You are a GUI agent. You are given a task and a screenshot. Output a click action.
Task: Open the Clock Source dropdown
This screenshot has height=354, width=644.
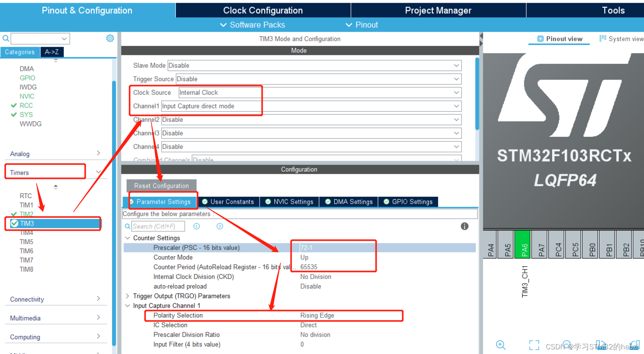click(x=320, y=92)
